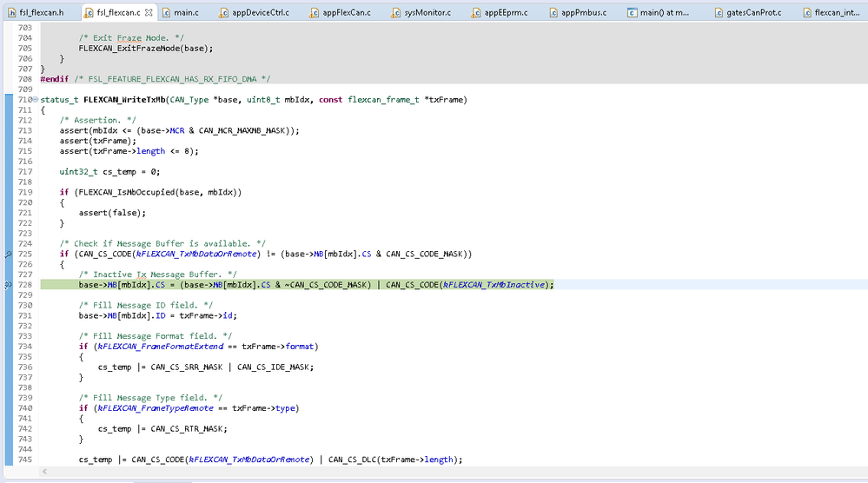Click the C file icon on main.c tab

[x=166, y=12]
